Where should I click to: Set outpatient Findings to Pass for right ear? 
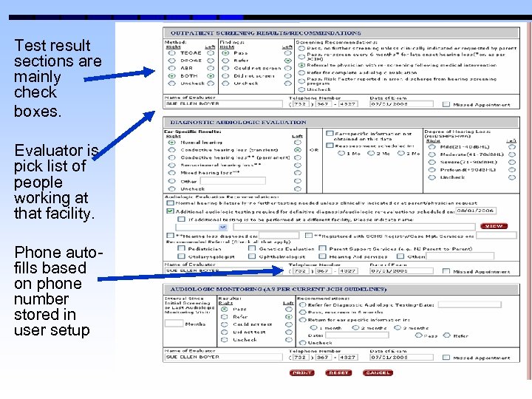coord(225,53)
